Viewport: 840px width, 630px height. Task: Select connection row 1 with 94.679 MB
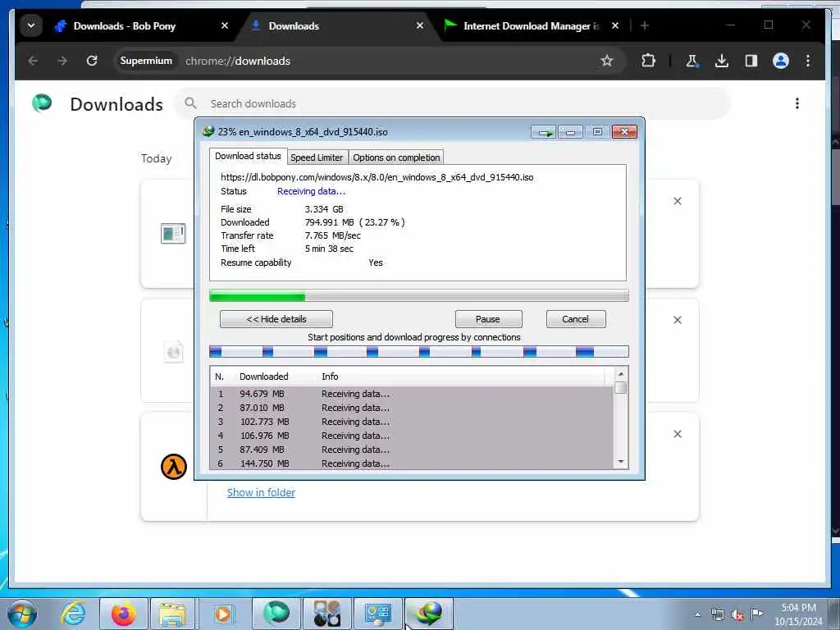[412, 394]
